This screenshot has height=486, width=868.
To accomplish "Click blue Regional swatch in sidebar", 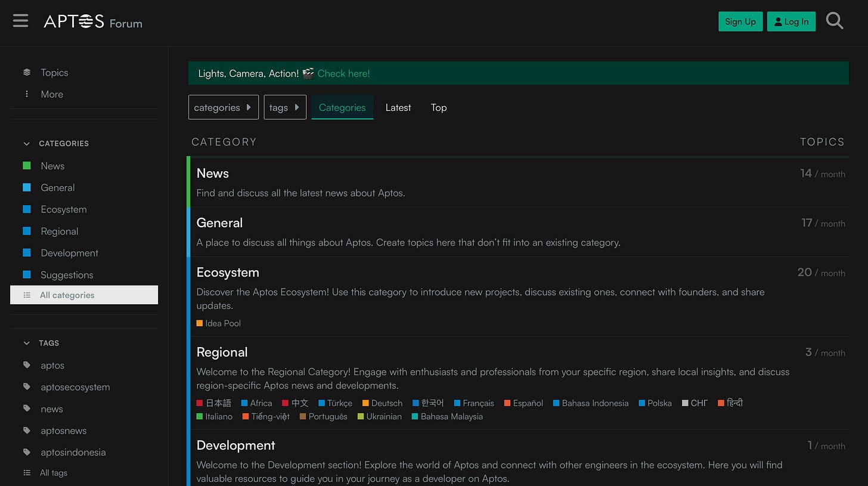I will click(x=27, y=231).
